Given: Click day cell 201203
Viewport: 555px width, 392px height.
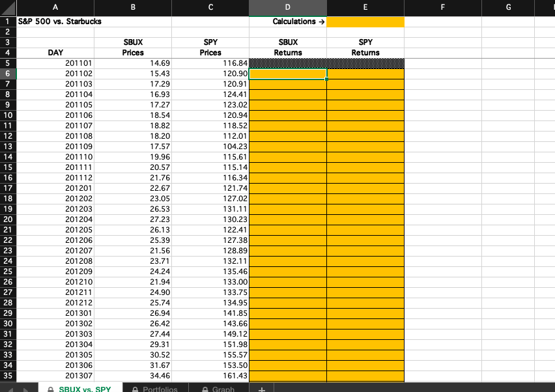Looking at the screenshot, I should point(55,209).
